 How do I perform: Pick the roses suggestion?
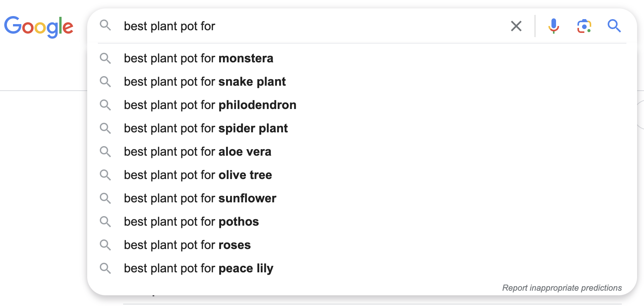pyautogui.click(x=187, y=245)
